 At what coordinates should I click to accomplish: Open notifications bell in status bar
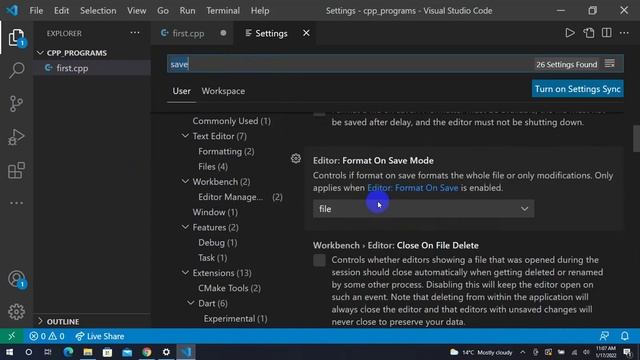click(x=624, y=336)
